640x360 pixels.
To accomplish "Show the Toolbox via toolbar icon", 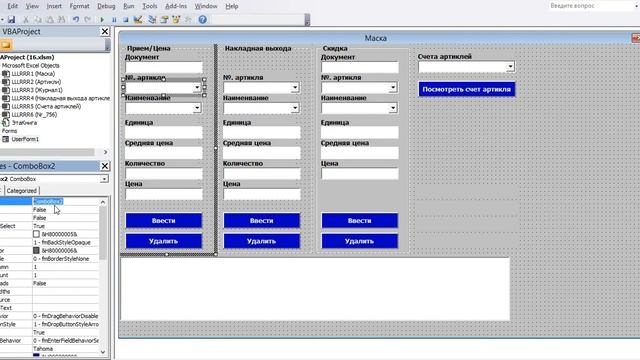I will (x=188, y=20).
